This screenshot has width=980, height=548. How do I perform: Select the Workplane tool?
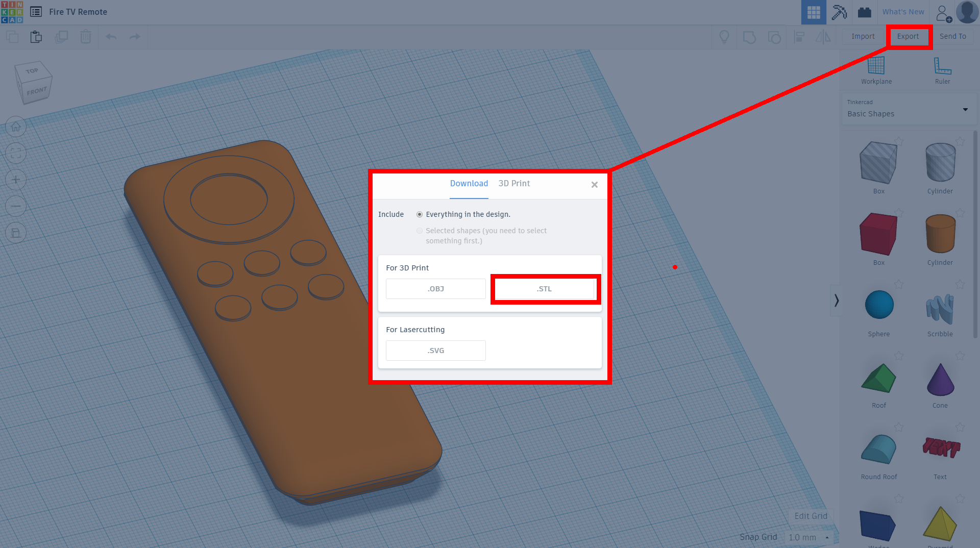[876, 70]
